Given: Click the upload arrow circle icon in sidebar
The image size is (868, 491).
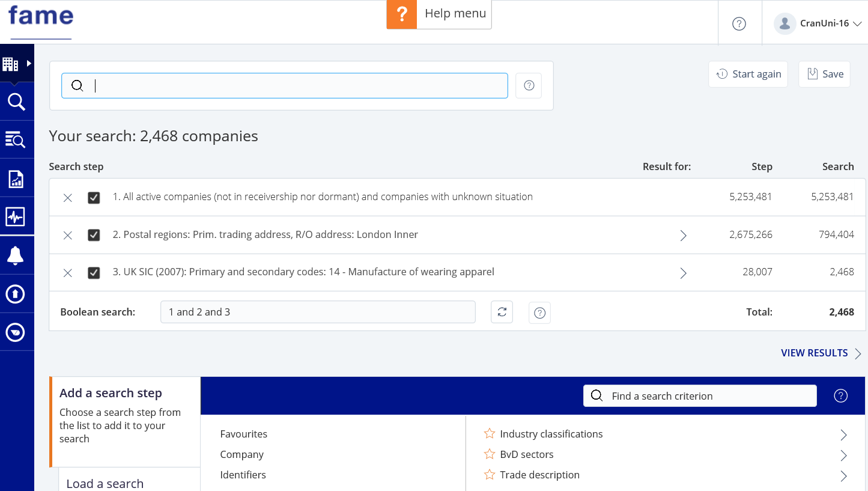Looking at the screenshot, I should tap(16, 294).
